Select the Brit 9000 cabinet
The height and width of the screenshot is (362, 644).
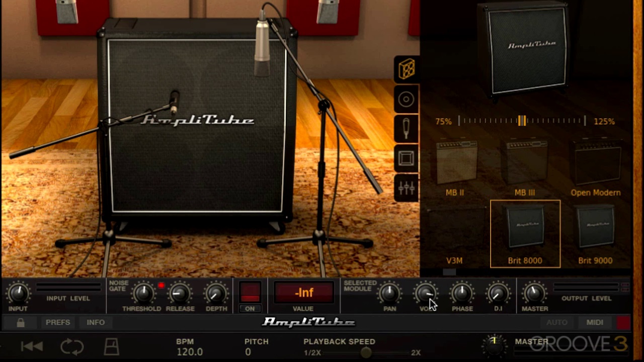(x=595, y=235)
